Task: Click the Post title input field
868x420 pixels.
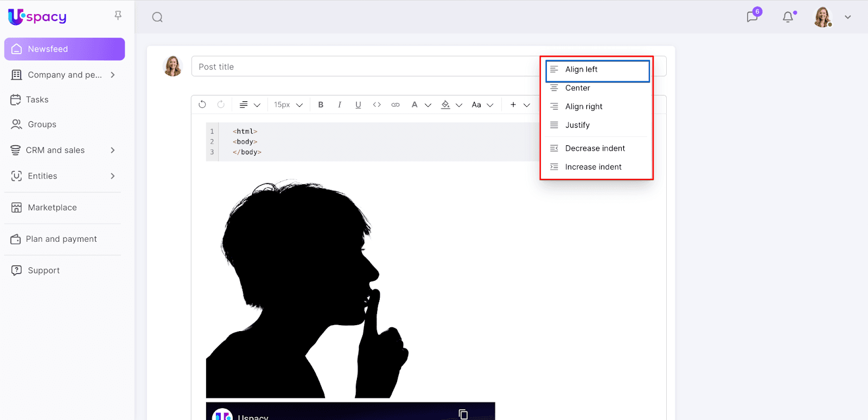Action: (x=363, y=67)
